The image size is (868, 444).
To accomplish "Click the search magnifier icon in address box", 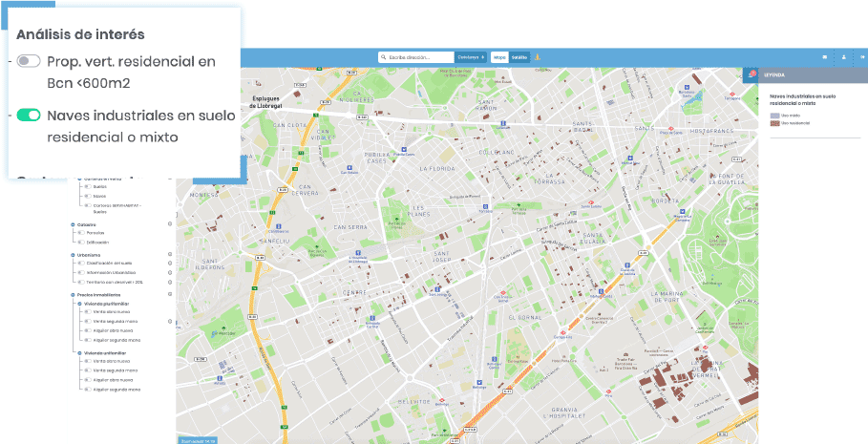I will [383, 57].
